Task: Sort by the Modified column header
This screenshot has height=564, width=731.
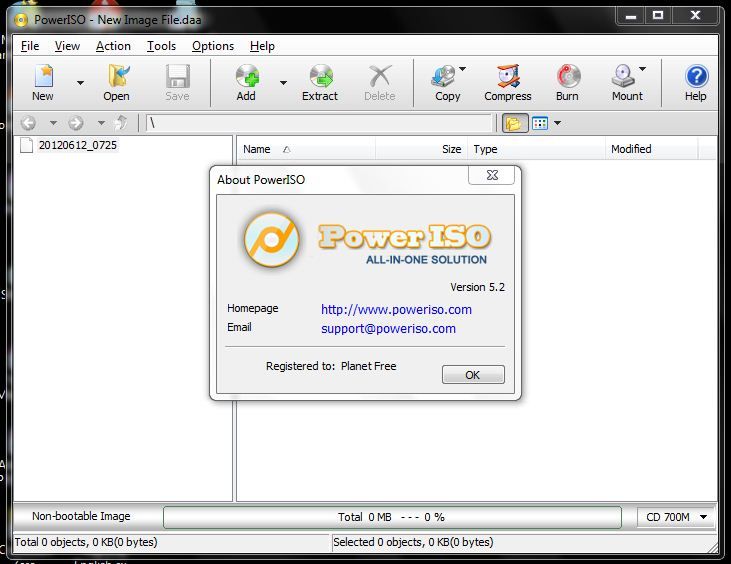Action: pos(652,149)
